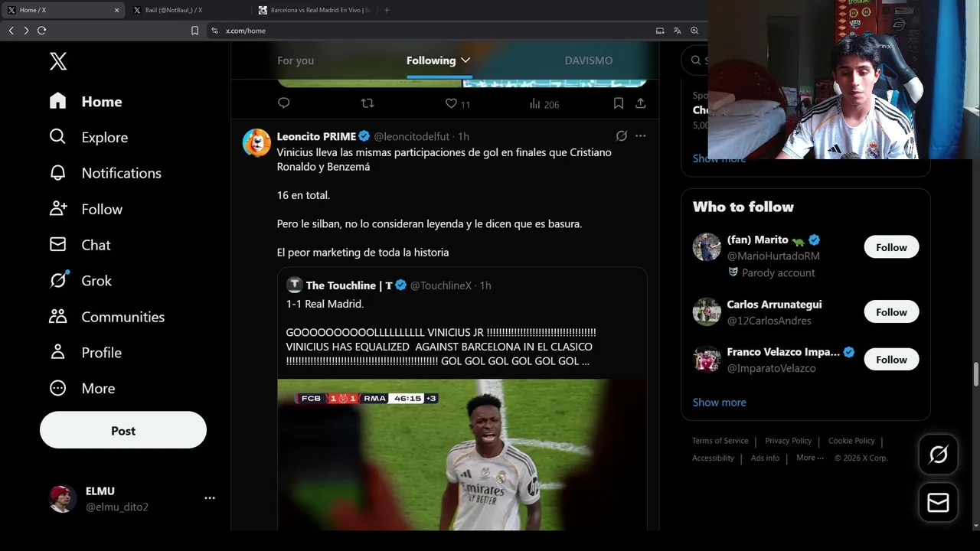
Task: Open the Follow people icon
Action: [57, 208]
